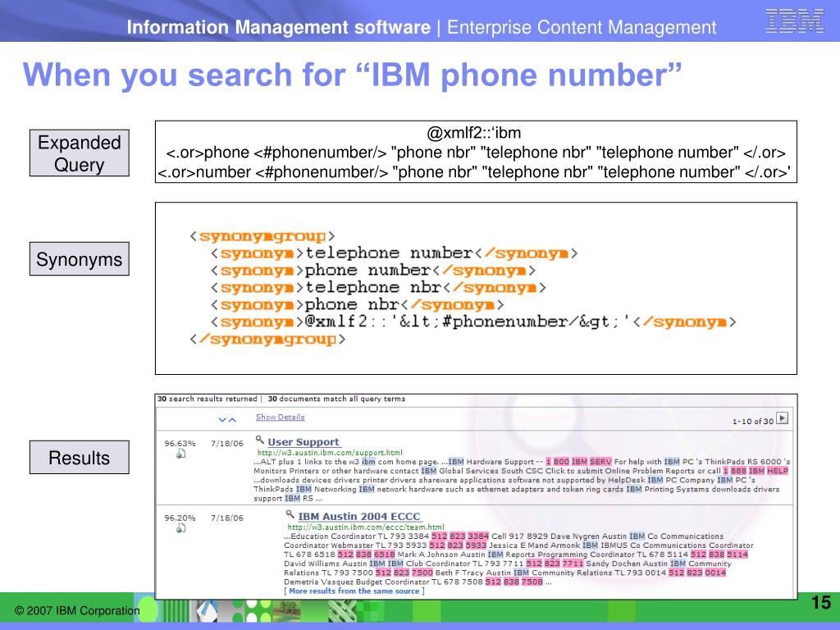Select the Synonyms label box
Screen dimensions: 840x630
tap(80, 258)
